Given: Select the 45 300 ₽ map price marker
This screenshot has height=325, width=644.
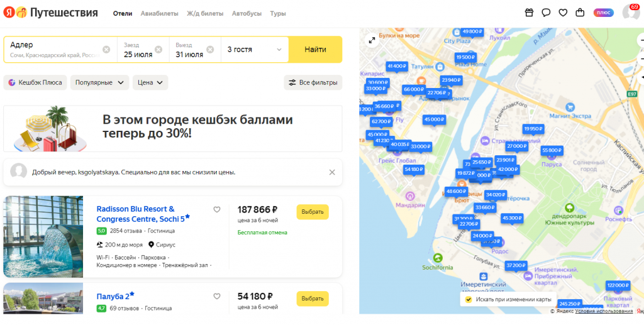Looking at the screenshot, I should pyautogui.click(x=512, y=218).
